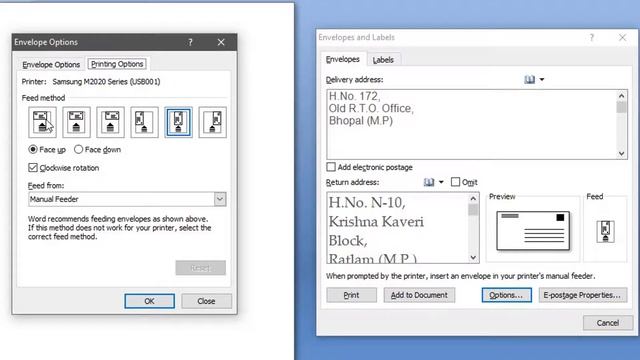Enable Add electronic postage checkbox
Image resolution: width=640 pixels, height=360 pixels.
331,167
